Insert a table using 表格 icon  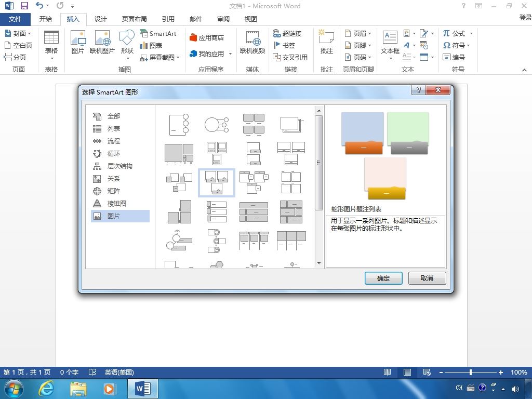coord(51,45)
